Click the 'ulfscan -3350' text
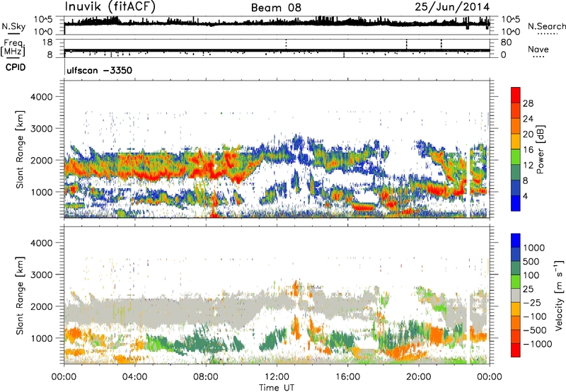Viewport: 566px width, 392px height. click(x=99, y=70)
